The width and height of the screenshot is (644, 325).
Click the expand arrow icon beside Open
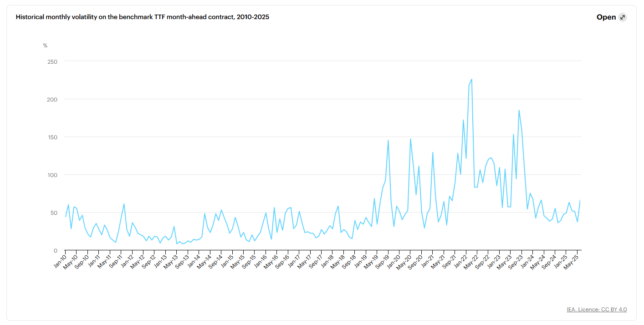[622, 17]
